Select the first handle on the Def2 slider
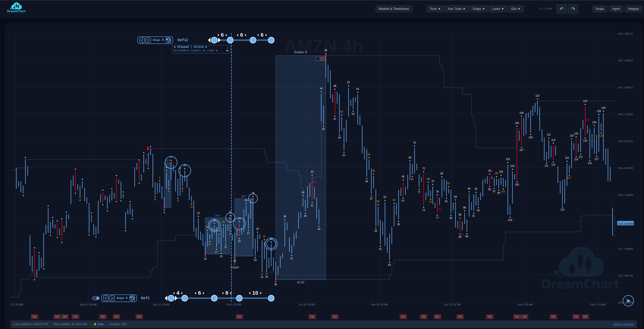Image resolution: width=644 pixels, height=329 pixels. pyautogui.click(x=171, y=298)
